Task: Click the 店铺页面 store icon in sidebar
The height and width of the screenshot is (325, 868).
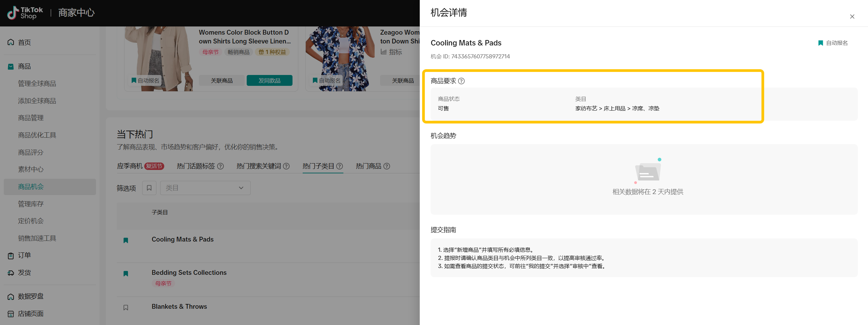Action: 11,314
